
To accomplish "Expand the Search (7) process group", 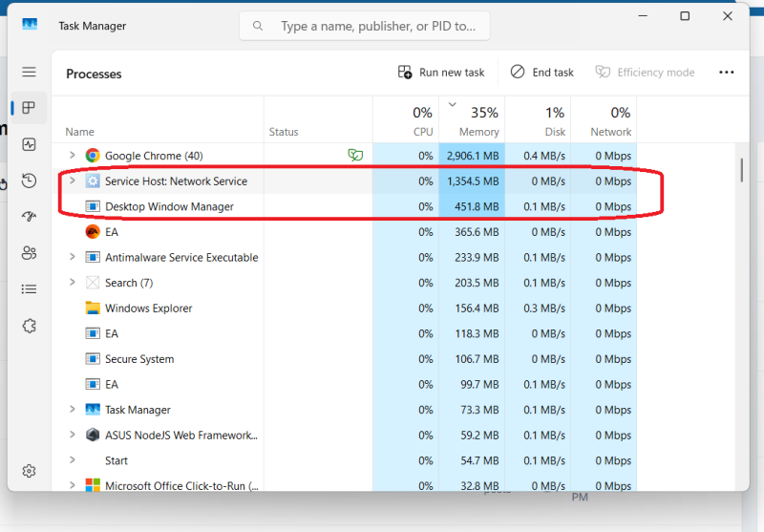I will point(72,283).
